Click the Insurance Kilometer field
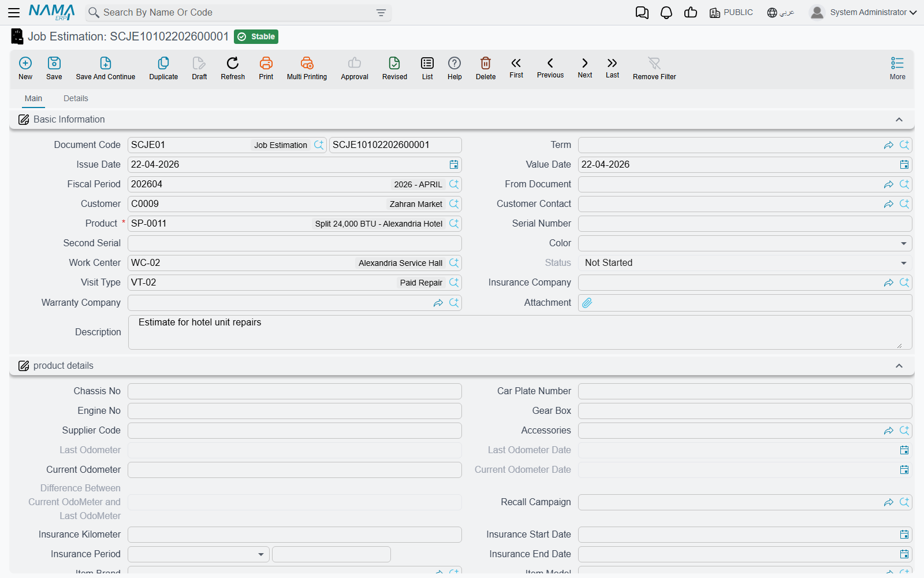This screenshot has height=578, width=924. (295, 535)
